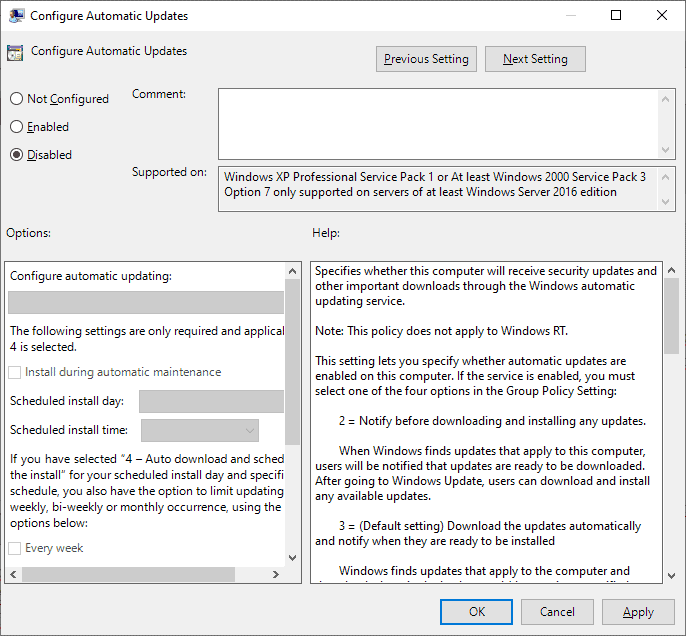The width and height of the screenshot is (686, 636).
Task: Click Options panel vertical scrollbar thumb
Action: click(293, 362)
